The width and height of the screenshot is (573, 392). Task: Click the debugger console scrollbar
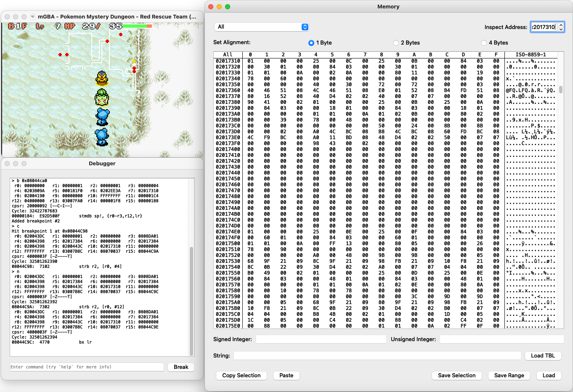192,301
